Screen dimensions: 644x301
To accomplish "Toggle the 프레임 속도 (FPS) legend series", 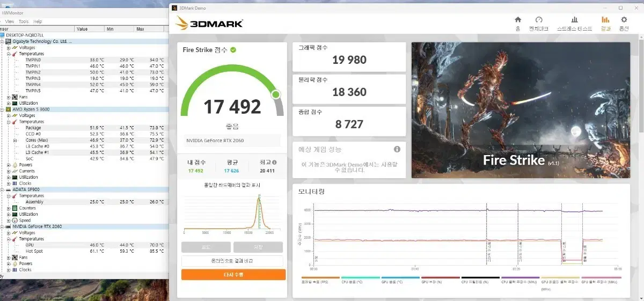I will click(320, 280).
